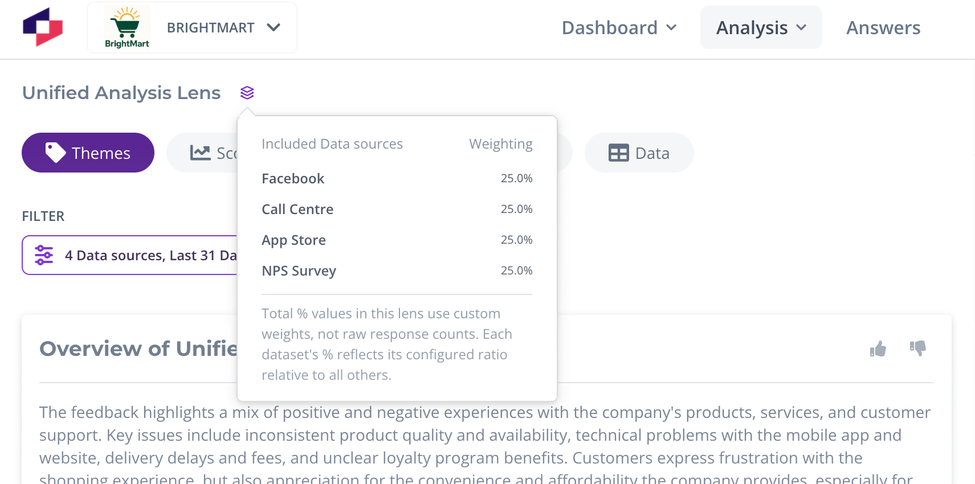
Task: Give the overview a thumbs up
Action: pos(877,349)
